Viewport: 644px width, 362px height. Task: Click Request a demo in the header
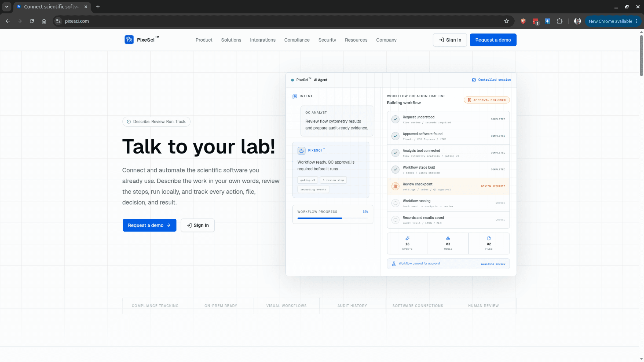[x=493, y=40]
